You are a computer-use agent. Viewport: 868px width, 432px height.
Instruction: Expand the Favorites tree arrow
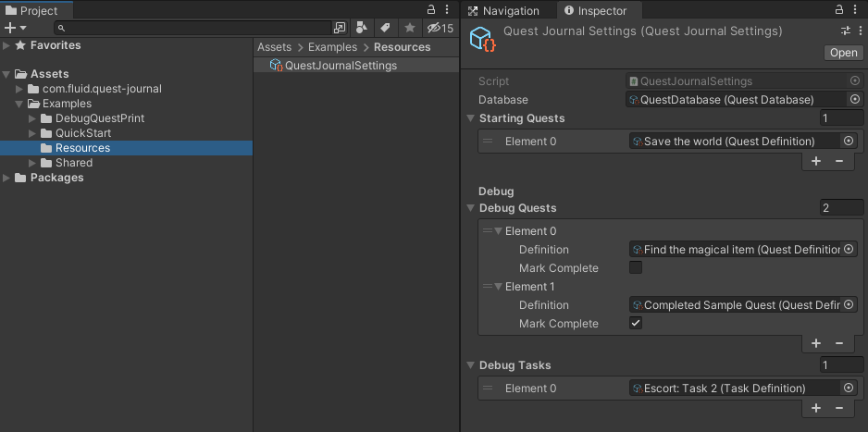(6, 45)
